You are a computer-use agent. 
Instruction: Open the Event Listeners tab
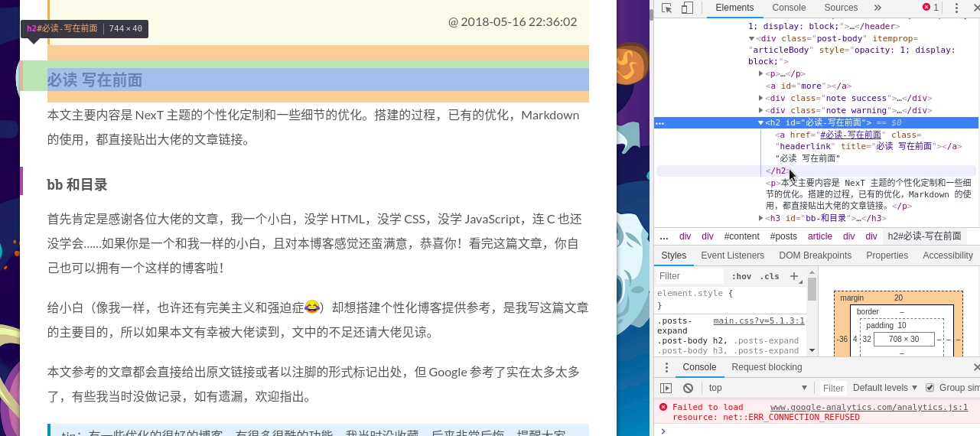732,255
